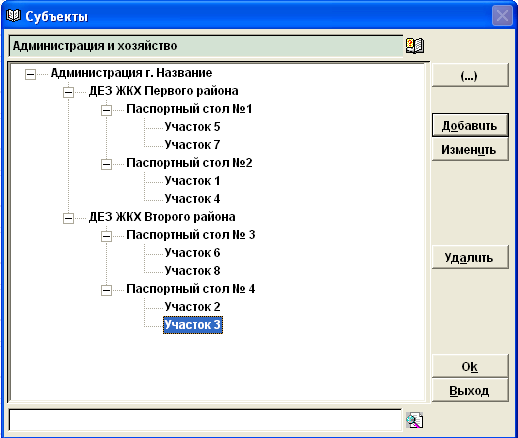The width and height of the screenshot is (518, 438).
Task: Click the Изменить button
Action: [x=470, y=150]
